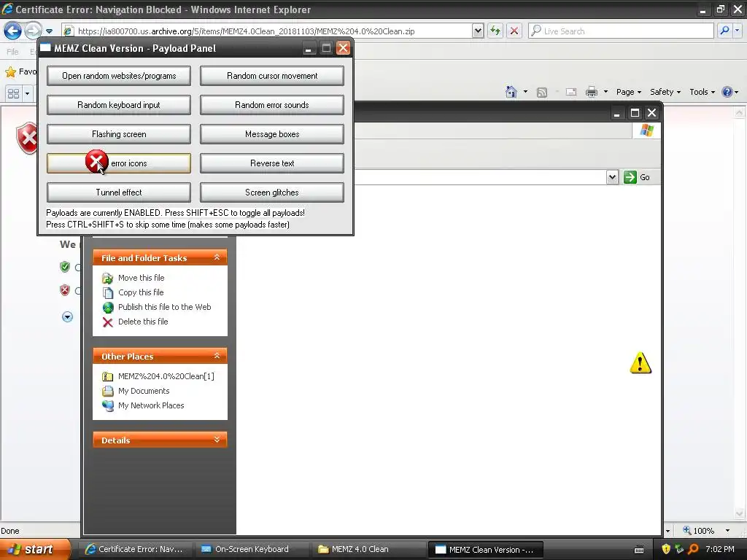
Task: Open My Documents link
Action: point(144,391)
